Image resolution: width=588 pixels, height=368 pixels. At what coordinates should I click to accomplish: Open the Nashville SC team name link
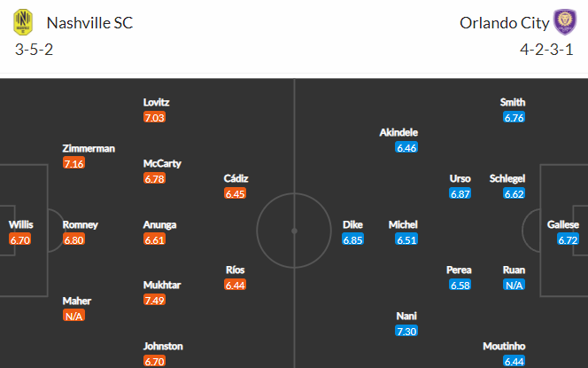click(89, 23)
